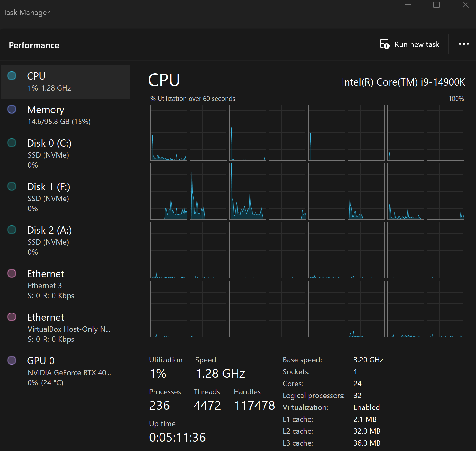Click the large CPU heading
The image size is (476, 451).
coord(164,80)
